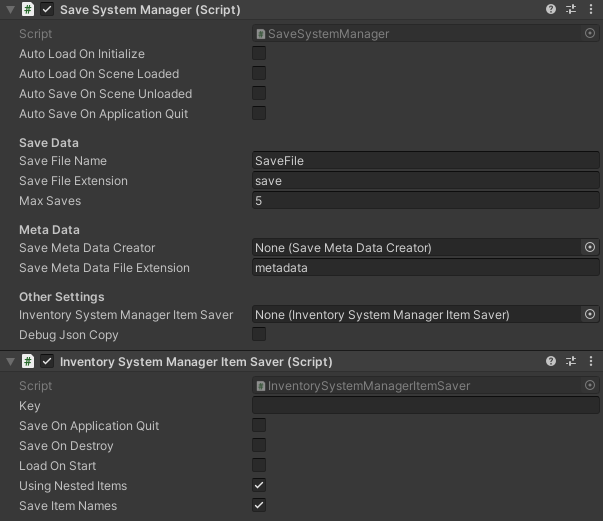Click the empty Key text field
This screenshot has height=521, width=603.
pos(426,405)
